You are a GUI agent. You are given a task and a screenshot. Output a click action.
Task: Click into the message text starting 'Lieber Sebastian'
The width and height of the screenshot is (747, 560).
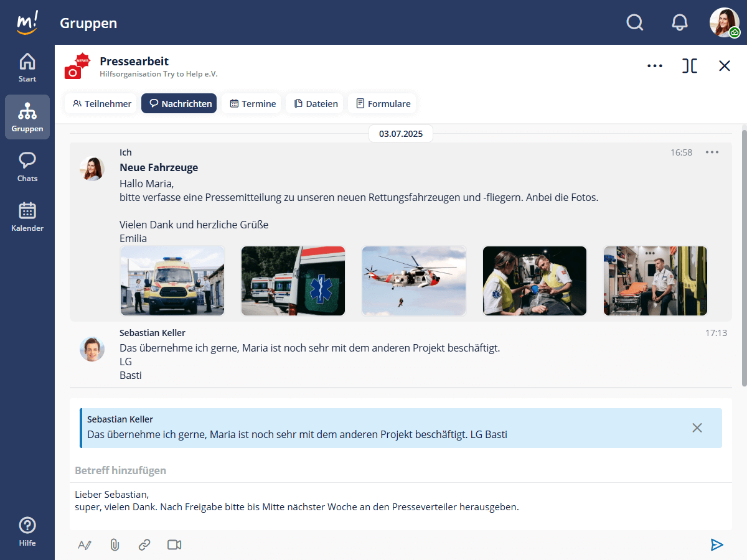click(x=401, y=502)
